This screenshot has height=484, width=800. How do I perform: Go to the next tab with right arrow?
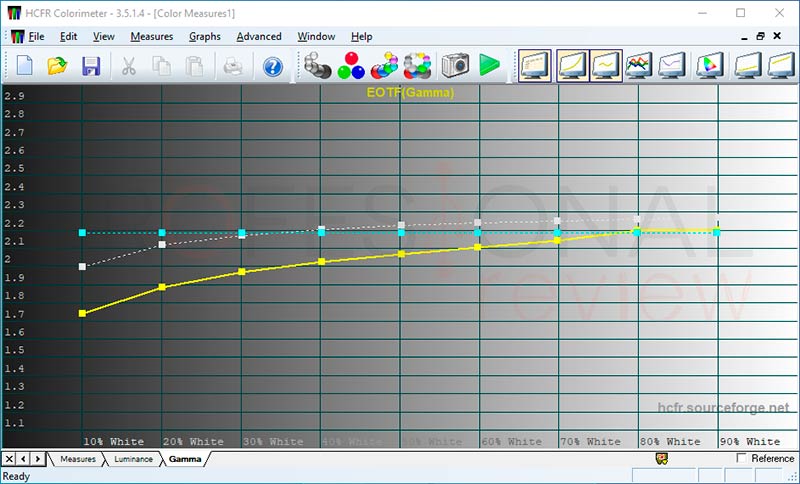point(38,459)
